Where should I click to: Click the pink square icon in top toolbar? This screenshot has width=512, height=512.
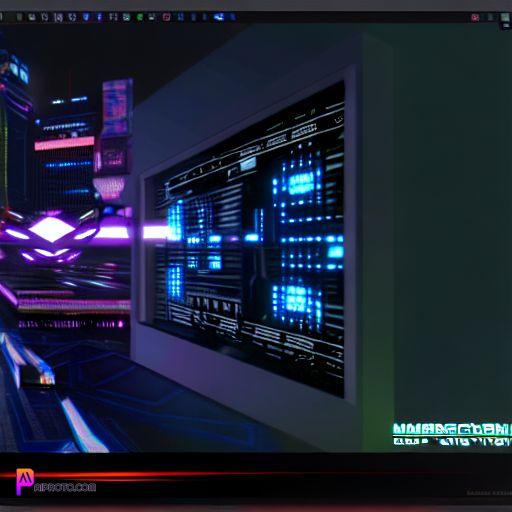(x=166, y=17)
